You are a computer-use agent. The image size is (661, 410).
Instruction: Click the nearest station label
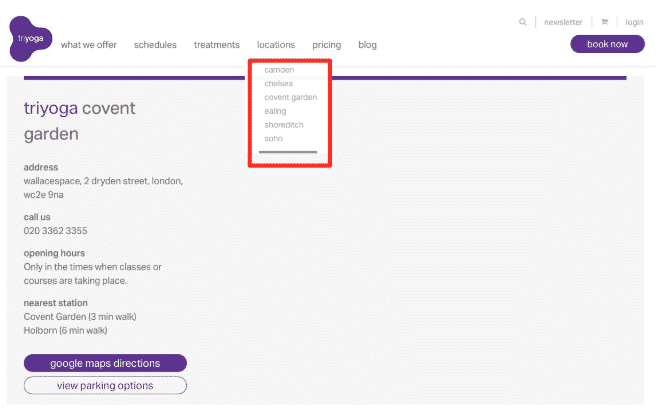56,303
